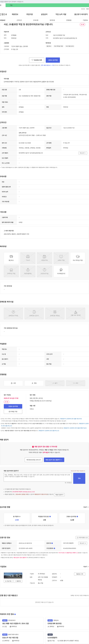Image resolution: width=89 pixels, height=644 pixels.
Task: Click the company building photo thumbnail
Action: pos(13,575)
